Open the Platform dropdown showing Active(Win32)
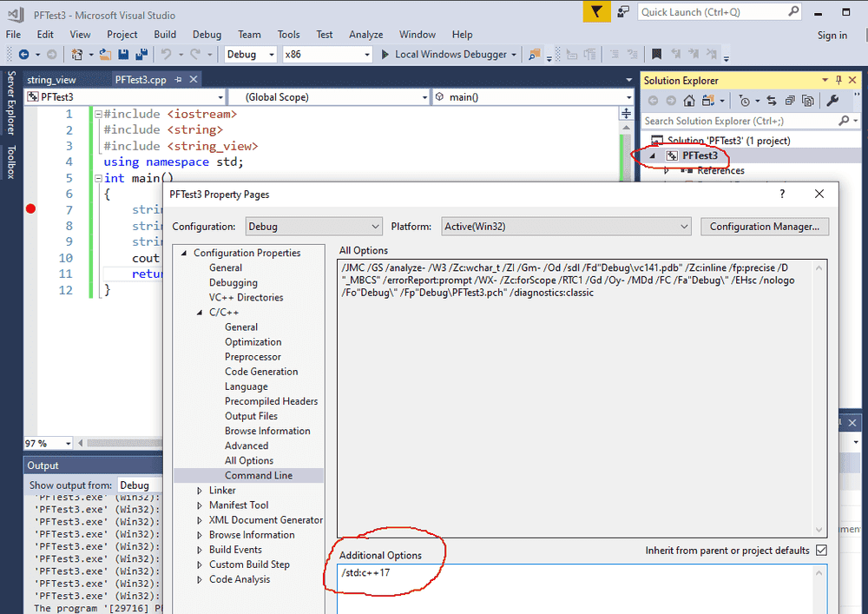 (564, 227)
